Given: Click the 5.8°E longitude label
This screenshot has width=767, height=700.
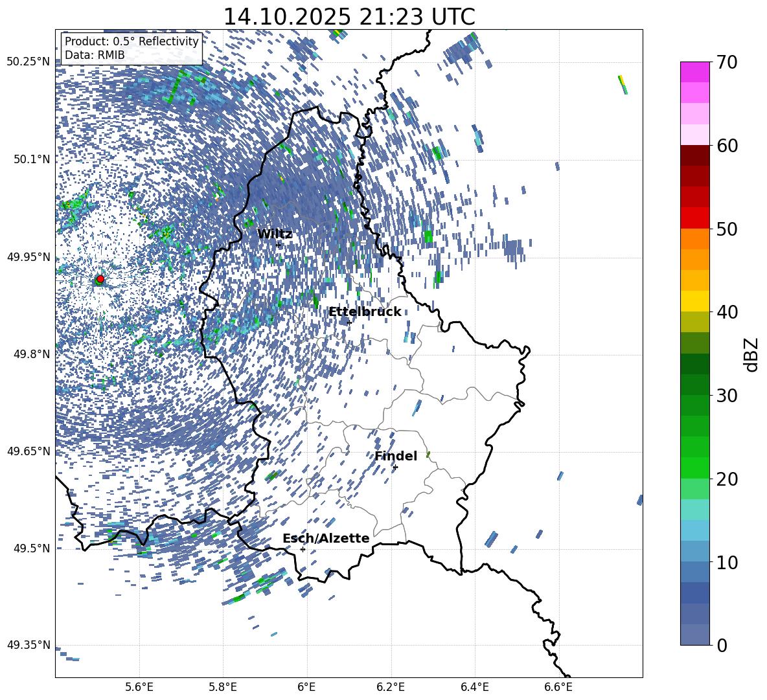Looking at the screenshot, I should [223, 687].
